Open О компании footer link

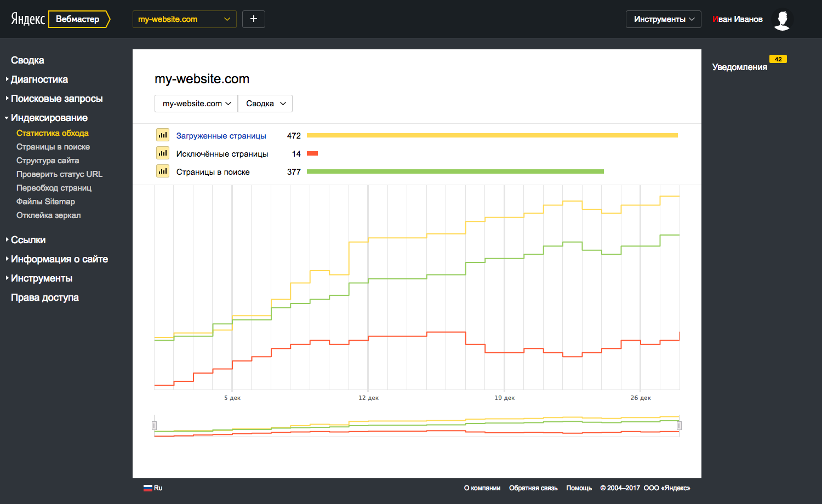click(482, 488)
